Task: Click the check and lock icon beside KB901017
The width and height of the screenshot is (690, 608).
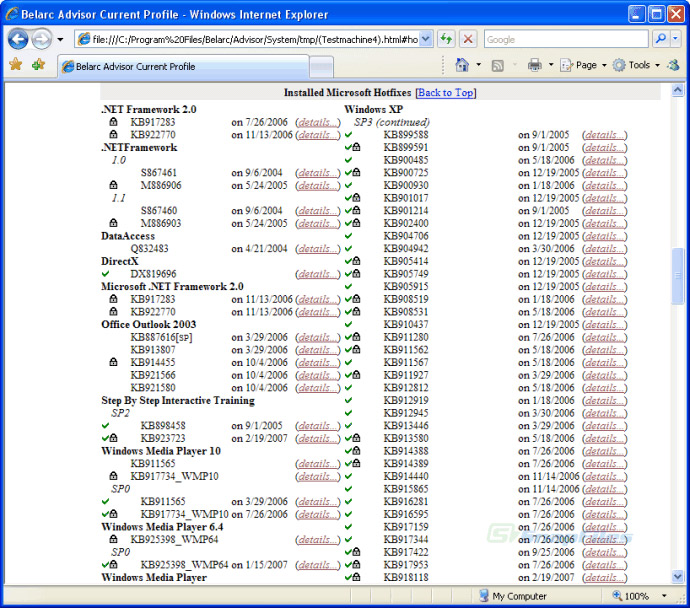Action: pos(352,198)
